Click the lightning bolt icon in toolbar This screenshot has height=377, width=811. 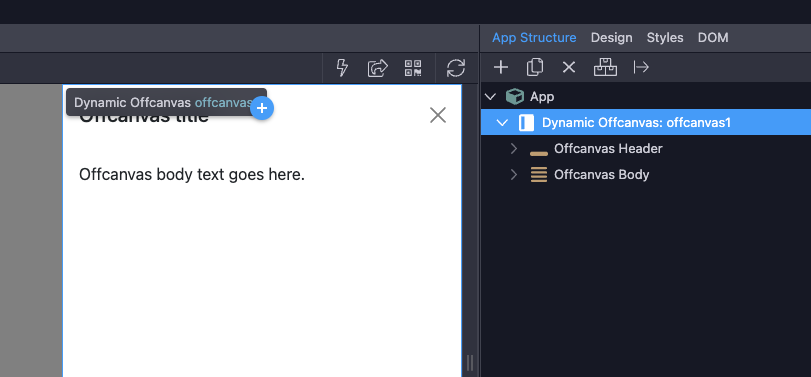click(x=342, y=68)
